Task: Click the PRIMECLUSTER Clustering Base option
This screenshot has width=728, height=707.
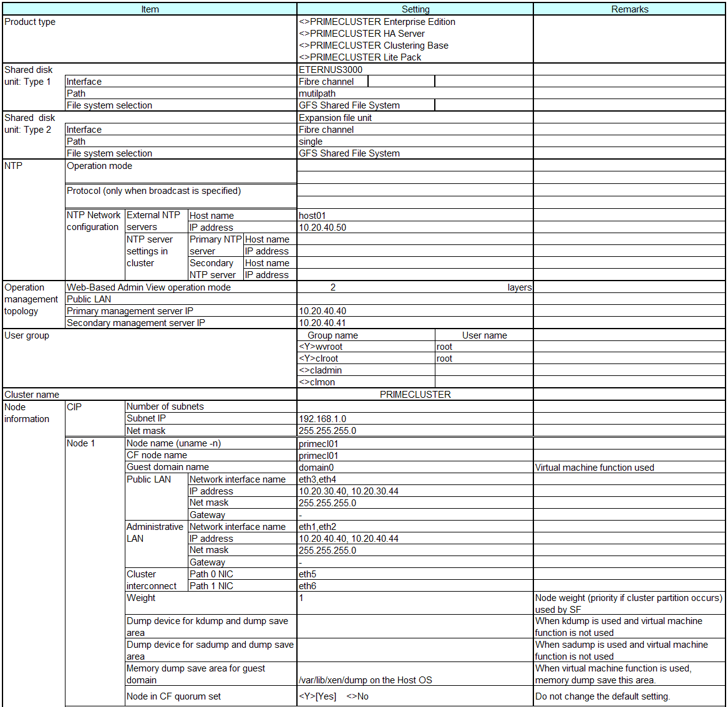Action: [374, 46]
